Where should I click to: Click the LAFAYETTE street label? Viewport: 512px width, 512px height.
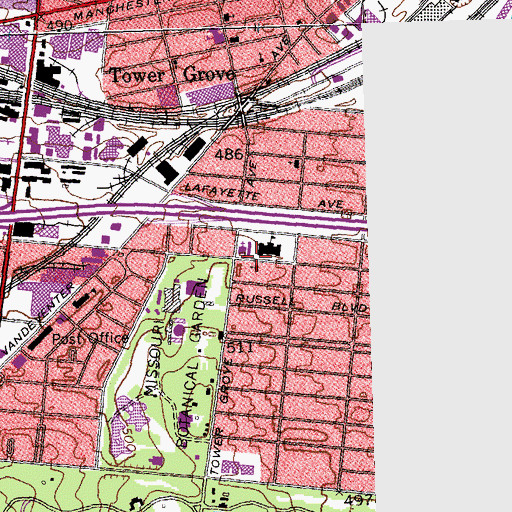222,191
